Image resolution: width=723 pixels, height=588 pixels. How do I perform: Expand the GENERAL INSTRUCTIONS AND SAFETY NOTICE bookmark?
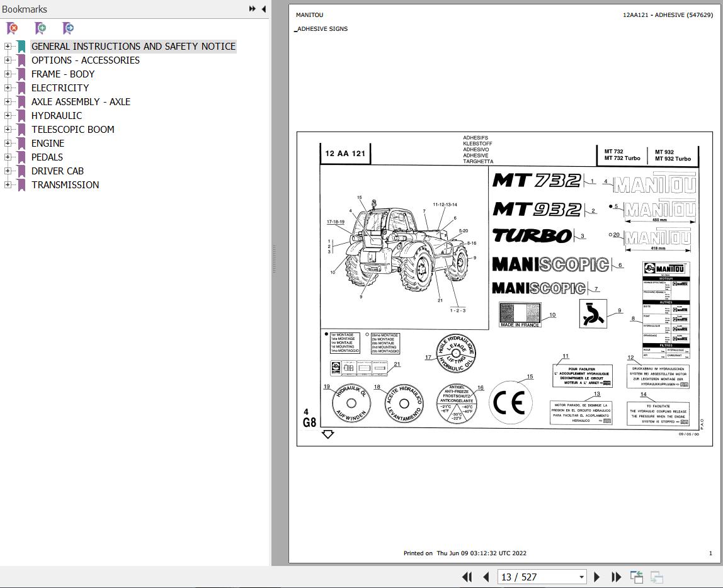(8, 46)
